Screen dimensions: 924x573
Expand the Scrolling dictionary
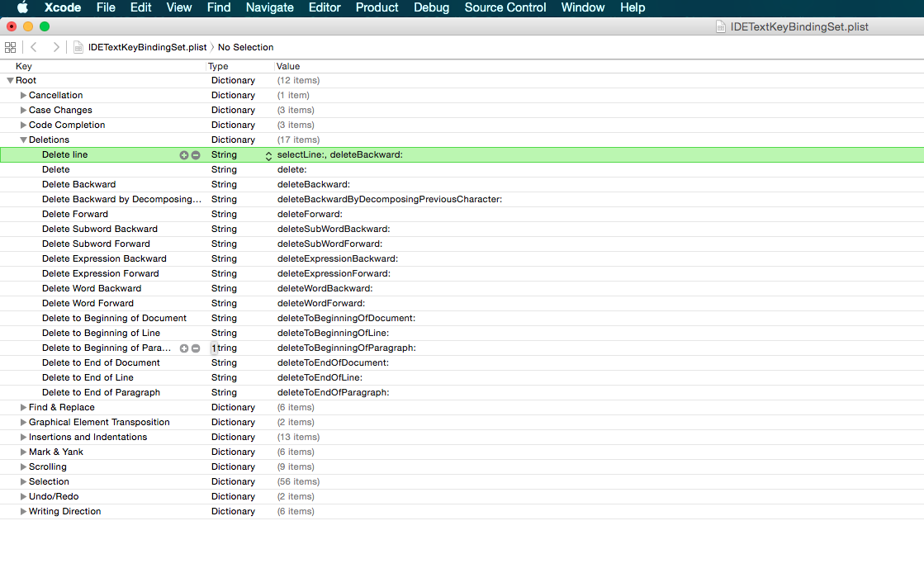click(x=24, y=466)
